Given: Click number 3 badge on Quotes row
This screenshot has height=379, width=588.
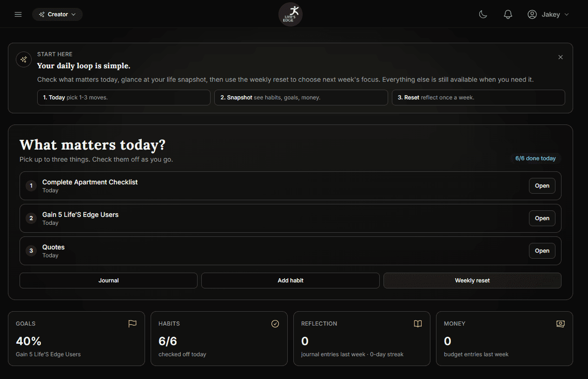Looking at the screenshot, I should tap(31, 251).
